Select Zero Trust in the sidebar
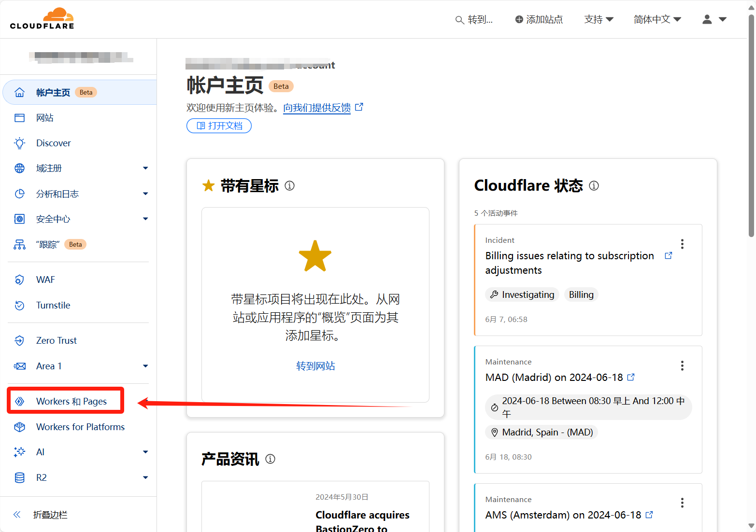This screenshot has width=756, height=532. [x=56, y=341]
